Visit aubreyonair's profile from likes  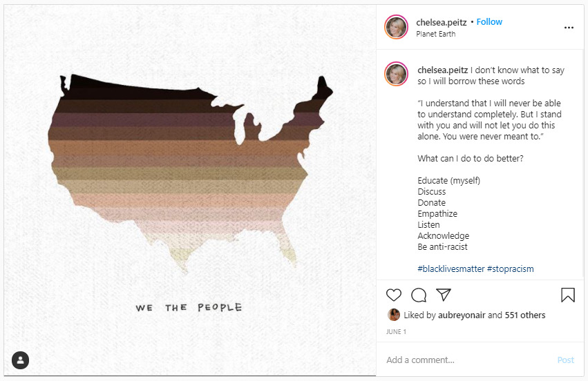pos(459,315)
